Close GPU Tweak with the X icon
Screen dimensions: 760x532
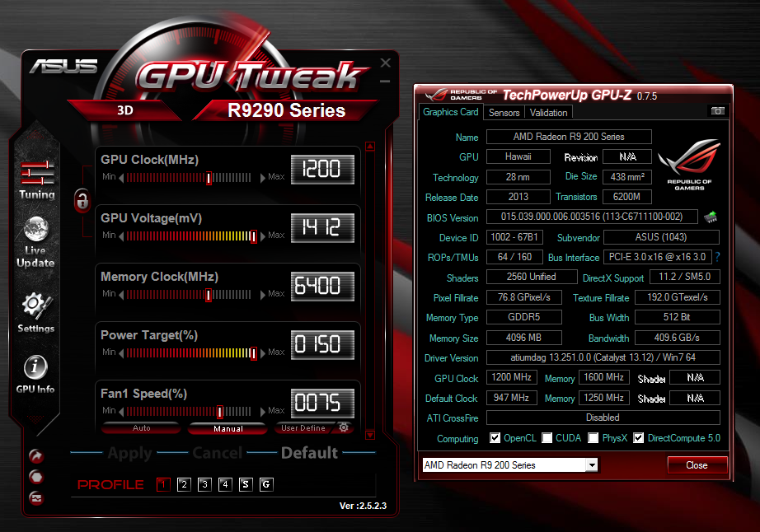385,63
